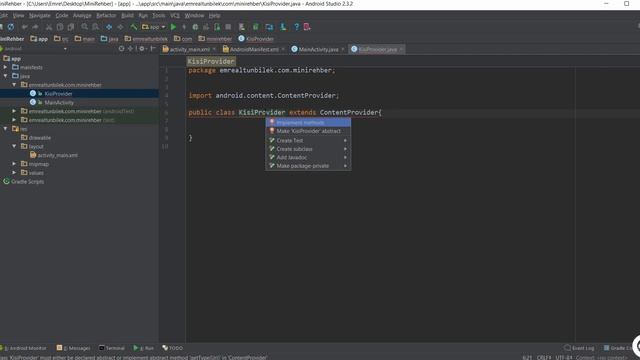The height and width of the screenshot is (360, 640).
Task: Open the Terminal tool window
Action: tap(112, 348)
